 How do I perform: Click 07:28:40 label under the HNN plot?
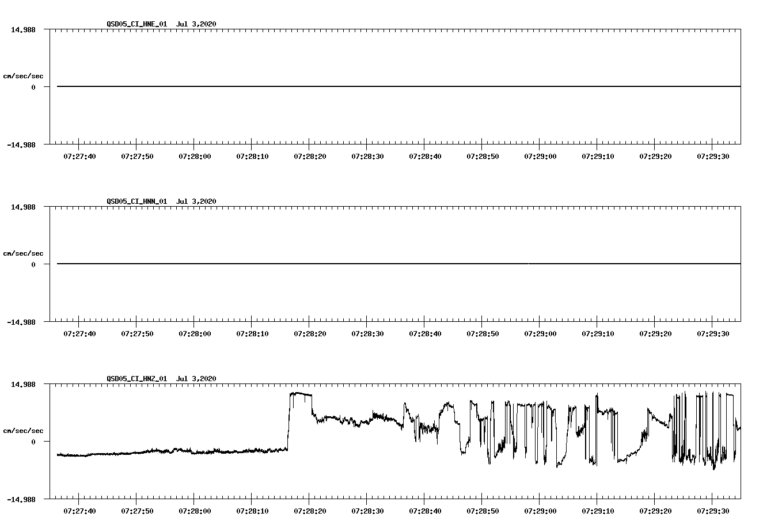point(425,333)
